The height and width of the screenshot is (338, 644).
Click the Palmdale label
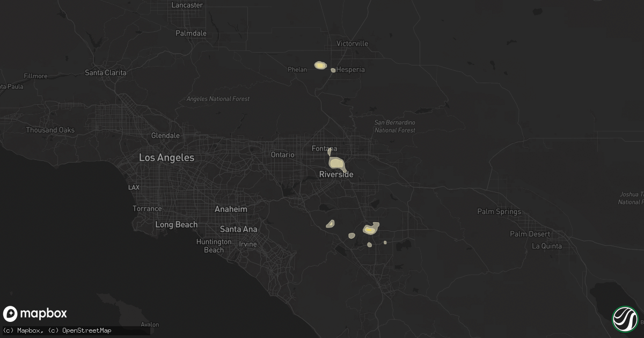pyautogui.click(x=191, y=33)
